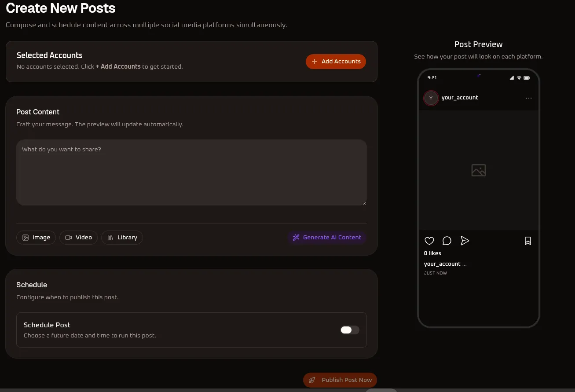The height and width of the screenshot is (392, 575).
Task: Click the wifi icon in phone status bar
Action: 519,78
